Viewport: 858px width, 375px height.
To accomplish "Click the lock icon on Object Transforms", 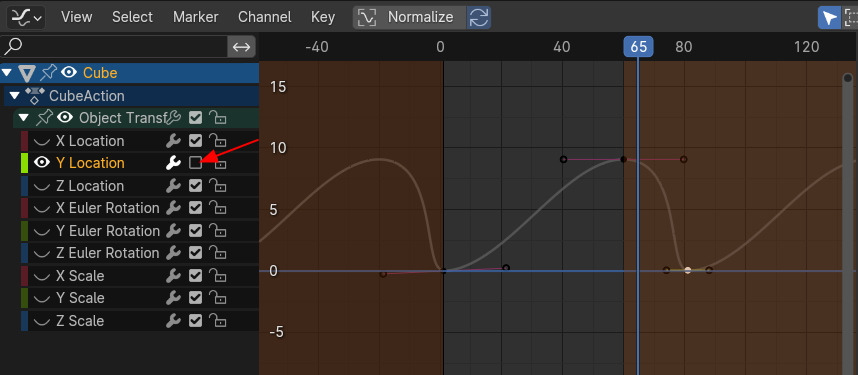I will tap(218, 117).
